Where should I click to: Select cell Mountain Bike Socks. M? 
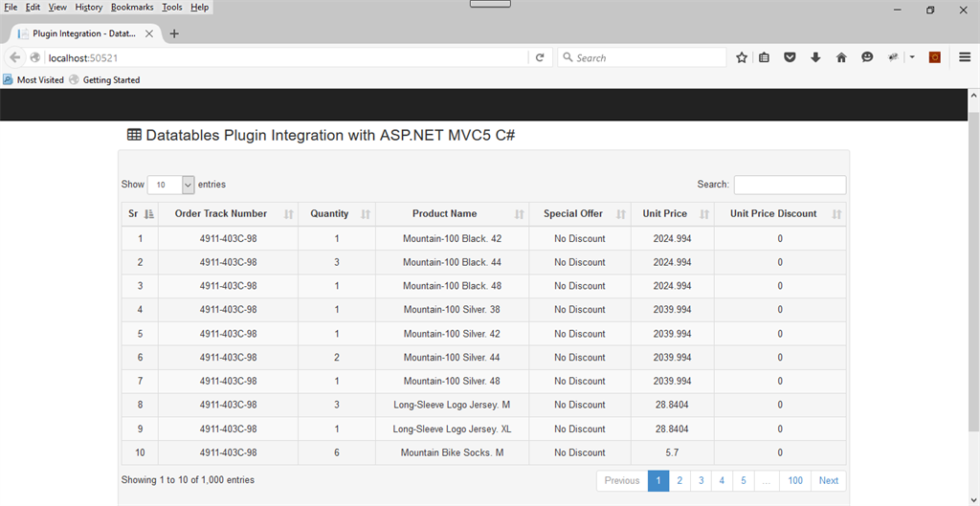coord(453,452)
